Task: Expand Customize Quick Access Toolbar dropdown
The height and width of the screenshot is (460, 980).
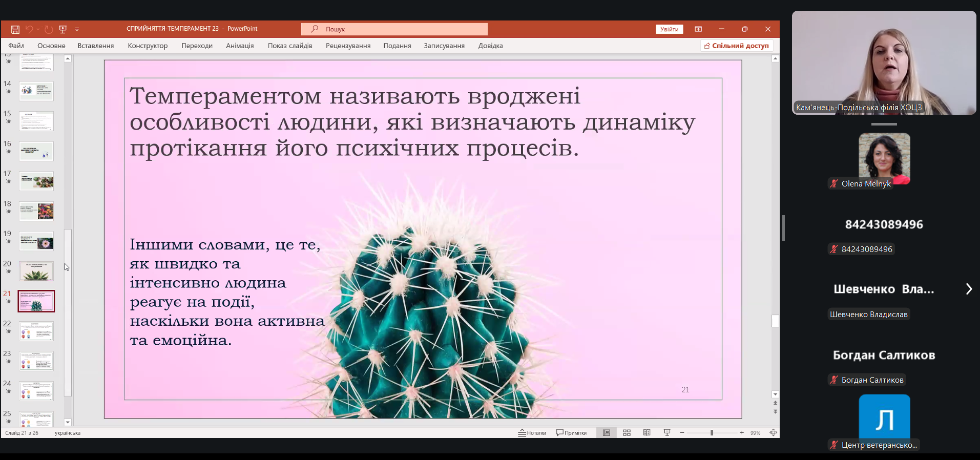Action: click(x=77, y=29)
